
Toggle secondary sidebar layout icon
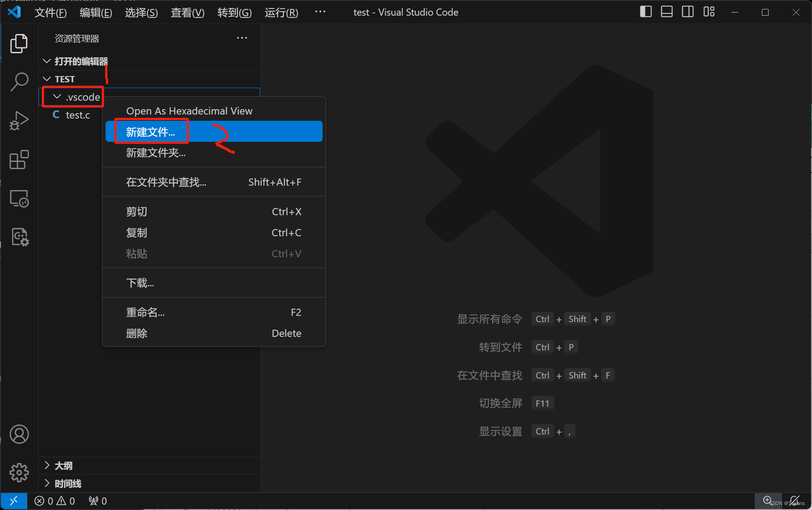click(688, 12)
